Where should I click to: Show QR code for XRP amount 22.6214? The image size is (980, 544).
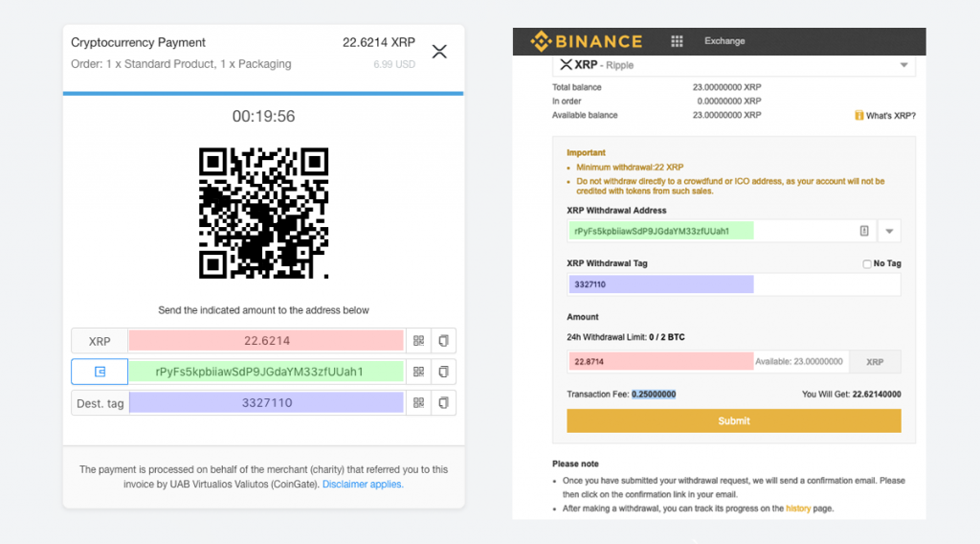(419, 341)
